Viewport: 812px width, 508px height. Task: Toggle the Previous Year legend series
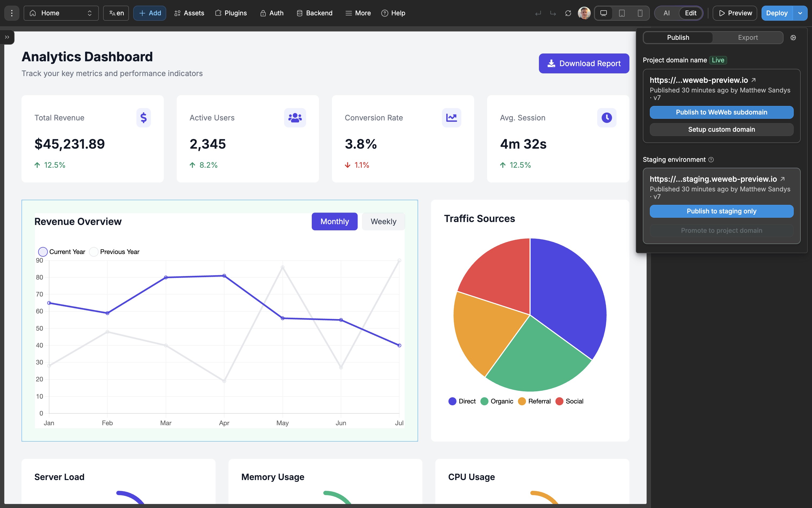pyautogui.click(x=114, y=252)
